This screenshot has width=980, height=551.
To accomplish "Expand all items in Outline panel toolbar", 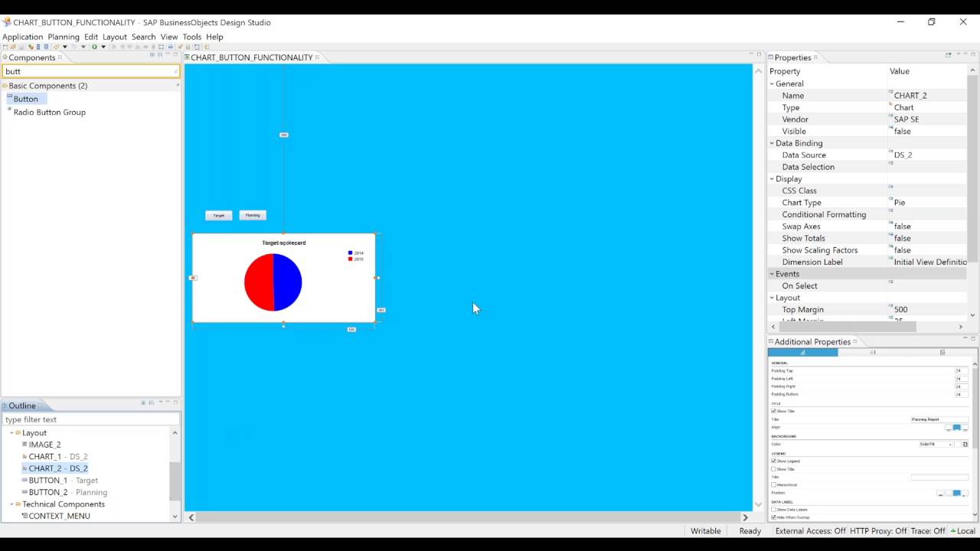I will point(143,403).
